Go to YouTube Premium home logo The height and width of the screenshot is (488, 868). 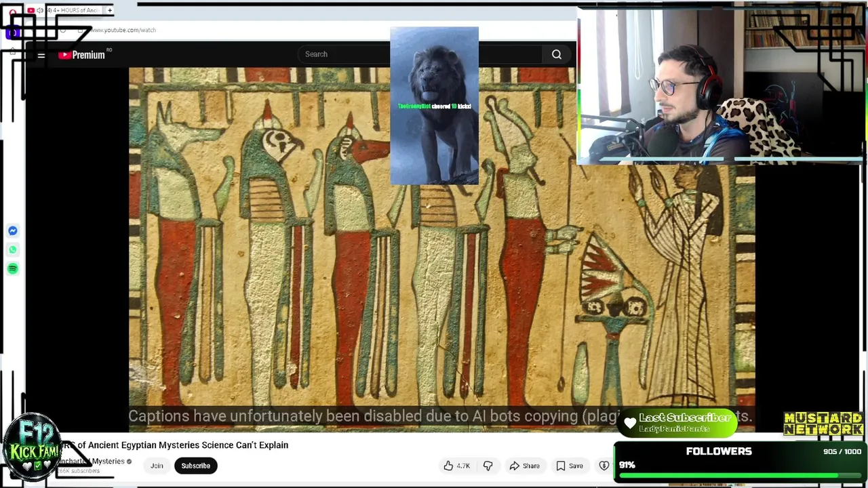pos(82,55)
